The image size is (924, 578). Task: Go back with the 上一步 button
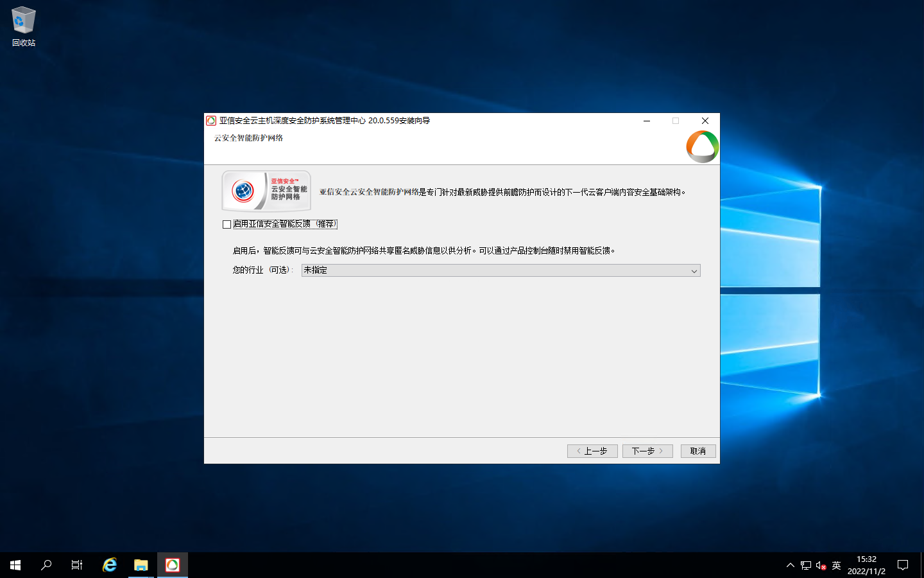[592, 451]
